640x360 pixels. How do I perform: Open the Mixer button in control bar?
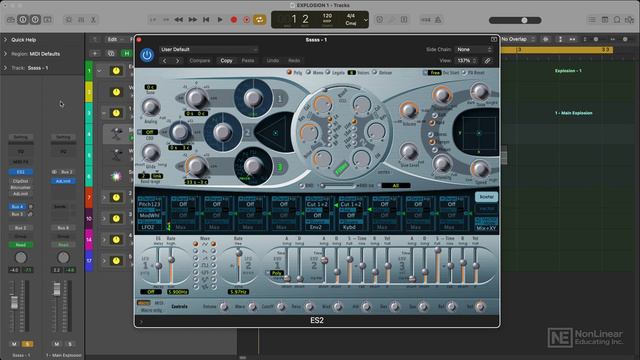pyautogui.click(x=81, y=20)
